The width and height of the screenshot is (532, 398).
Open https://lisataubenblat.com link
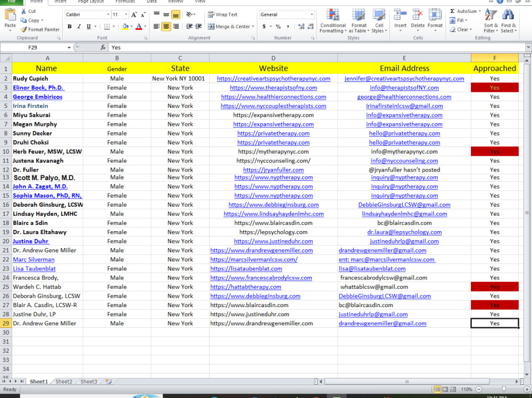click(x=246, y=269)
